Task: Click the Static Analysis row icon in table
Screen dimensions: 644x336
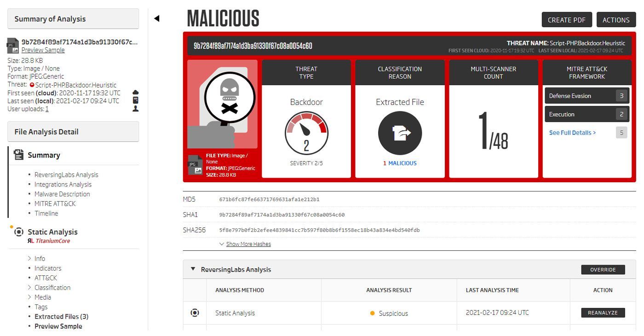Action: [195, 313]
